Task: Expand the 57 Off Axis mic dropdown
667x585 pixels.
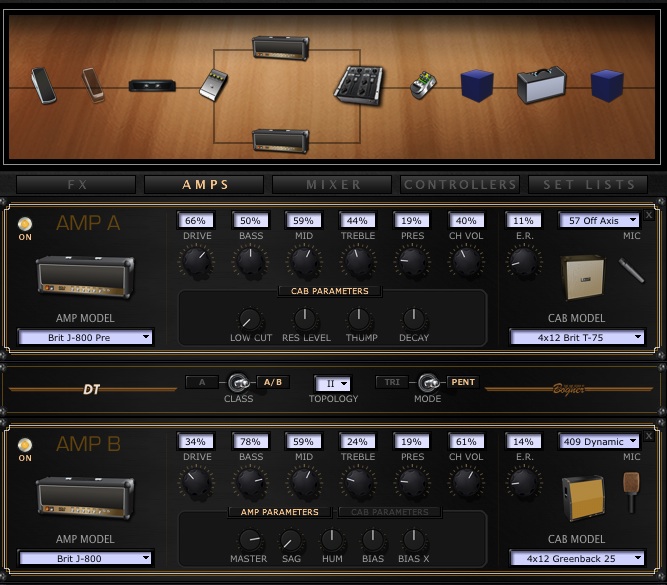Action: [600, 220]
